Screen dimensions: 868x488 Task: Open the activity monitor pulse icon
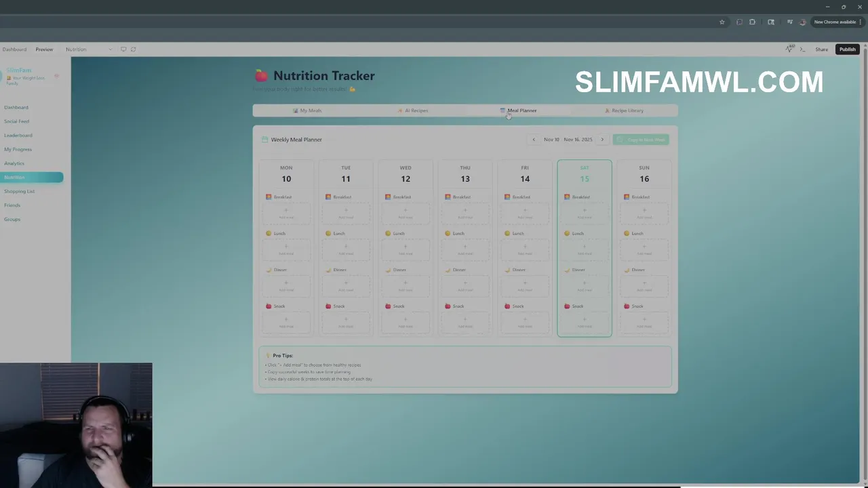(x=789, y=49)
